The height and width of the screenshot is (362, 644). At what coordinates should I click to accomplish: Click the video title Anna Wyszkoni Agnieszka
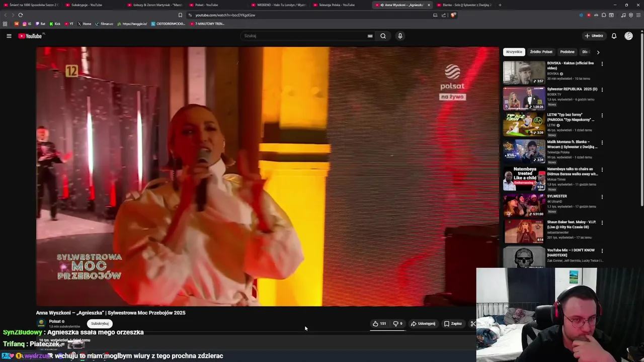[x=111, y=313]
